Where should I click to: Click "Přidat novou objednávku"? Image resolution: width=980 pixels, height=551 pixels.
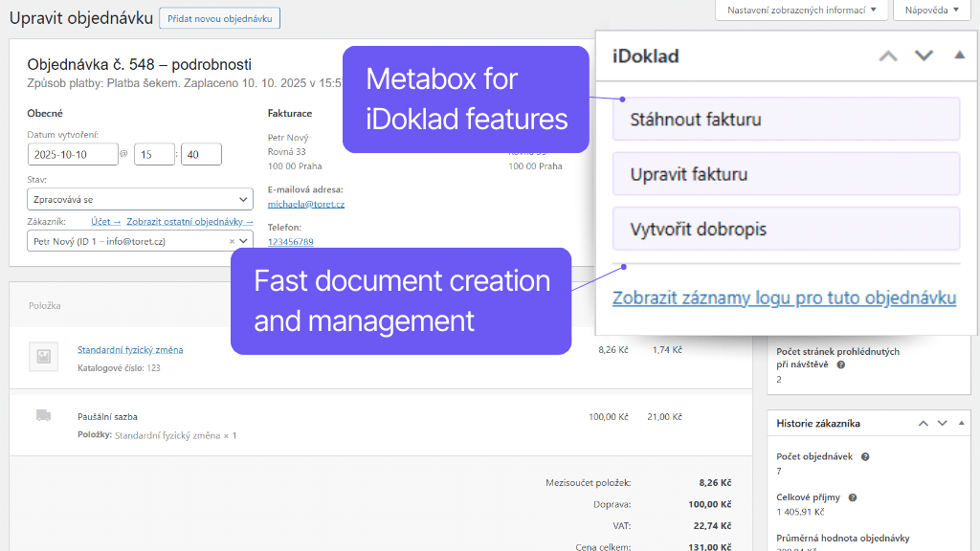tap(219, 18)
